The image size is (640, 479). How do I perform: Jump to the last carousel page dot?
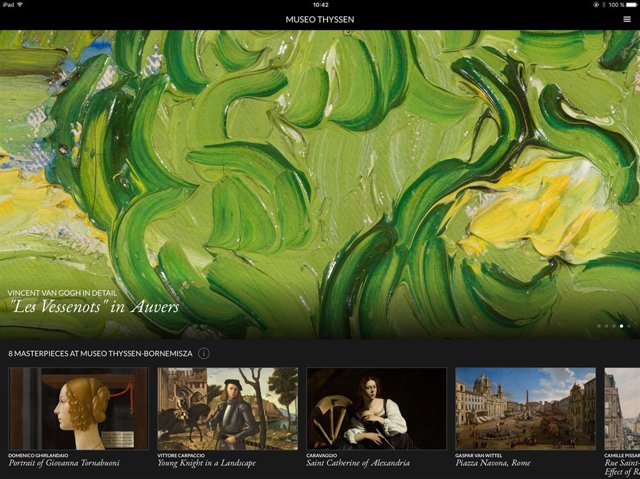pyautogui.click(x=630, y=326)
